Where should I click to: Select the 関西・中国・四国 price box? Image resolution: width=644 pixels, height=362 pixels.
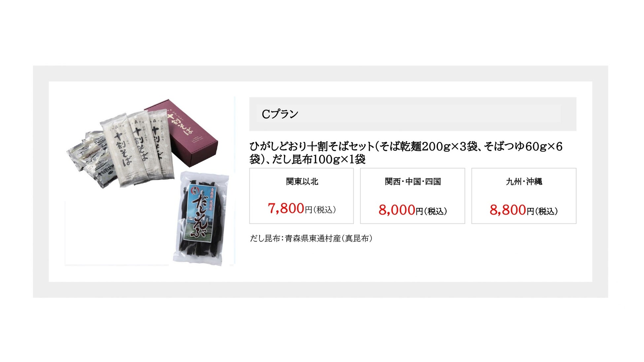(x=412, y=196)
